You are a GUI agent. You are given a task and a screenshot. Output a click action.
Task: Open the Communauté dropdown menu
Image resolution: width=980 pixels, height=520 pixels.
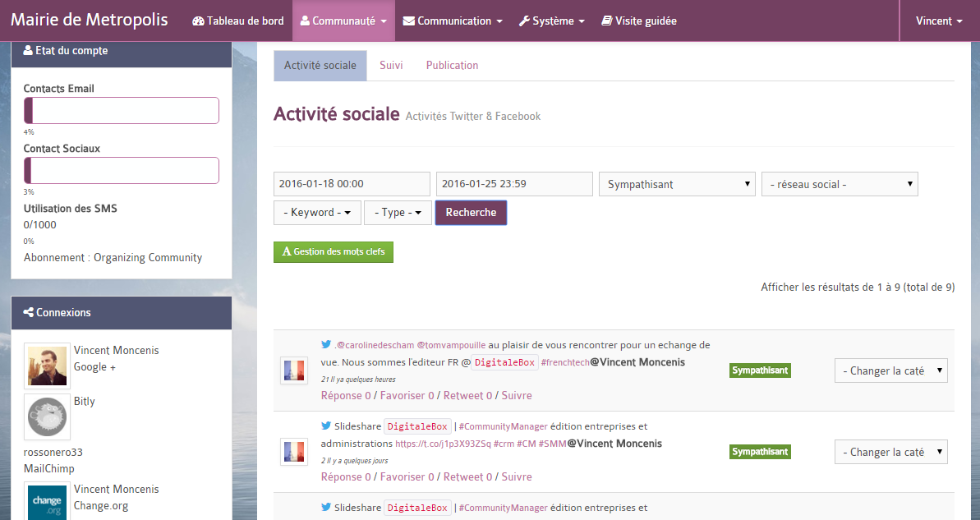pos(343,21)
